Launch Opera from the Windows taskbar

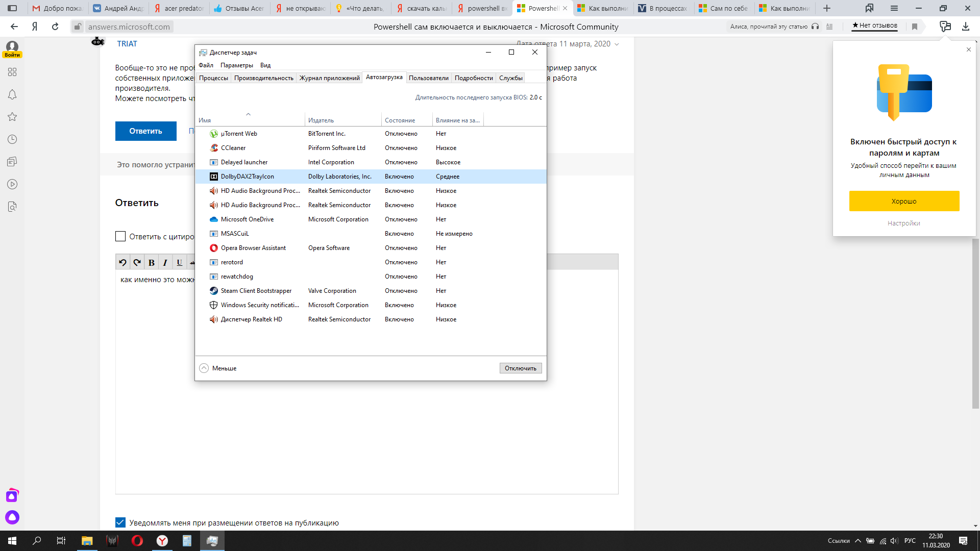click(137, 541)
